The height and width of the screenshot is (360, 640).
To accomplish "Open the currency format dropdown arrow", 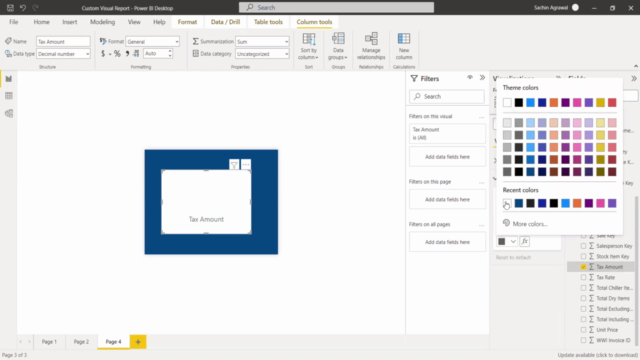I will 110,54.
